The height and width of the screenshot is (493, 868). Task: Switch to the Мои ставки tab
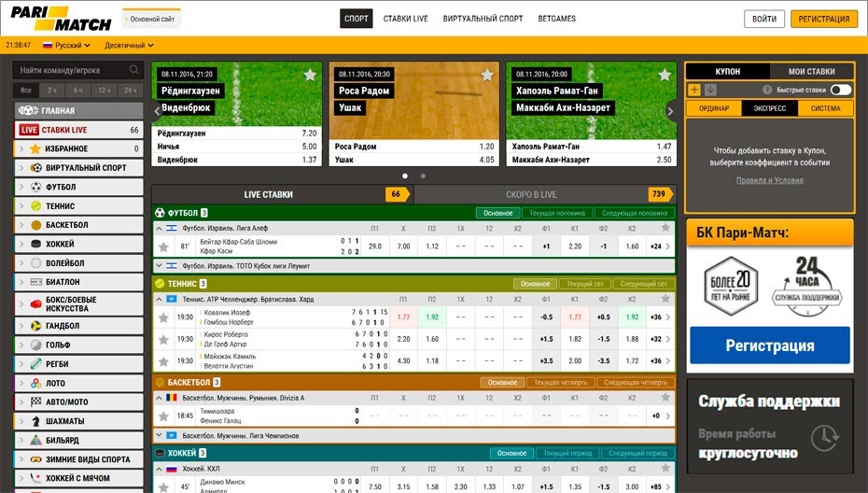pos(811,72)
